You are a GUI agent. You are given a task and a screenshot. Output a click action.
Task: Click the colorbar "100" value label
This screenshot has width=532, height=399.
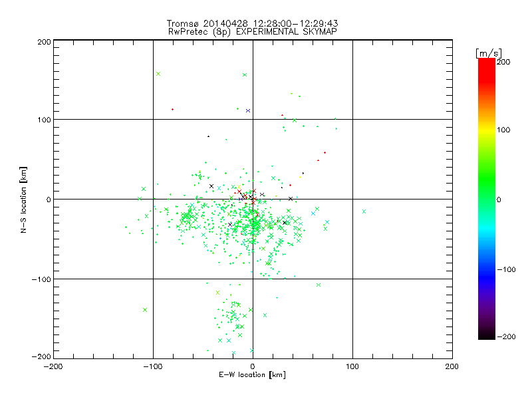coord(503,130)
